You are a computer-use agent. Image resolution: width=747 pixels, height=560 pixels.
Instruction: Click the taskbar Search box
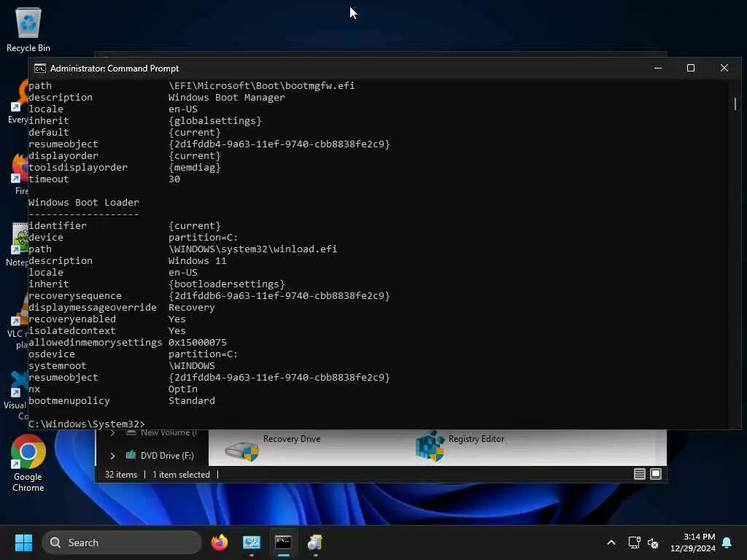click(x=122, y=542)
